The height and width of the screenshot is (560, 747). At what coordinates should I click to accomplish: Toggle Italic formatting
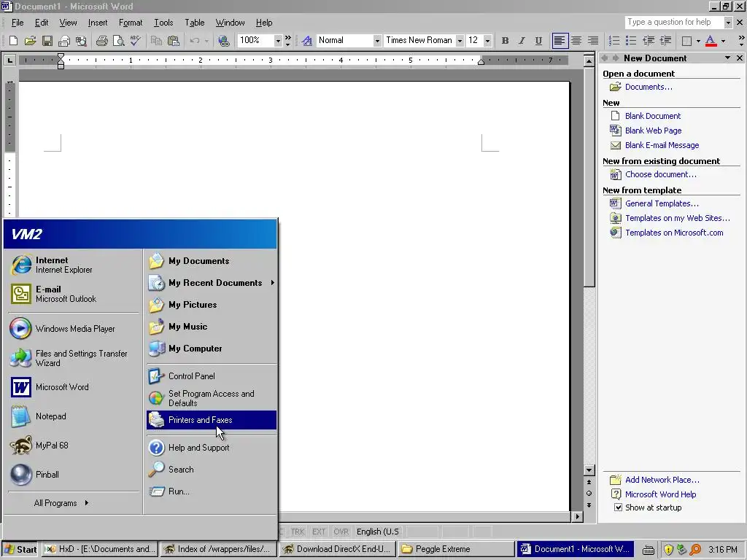pos(522,41)
